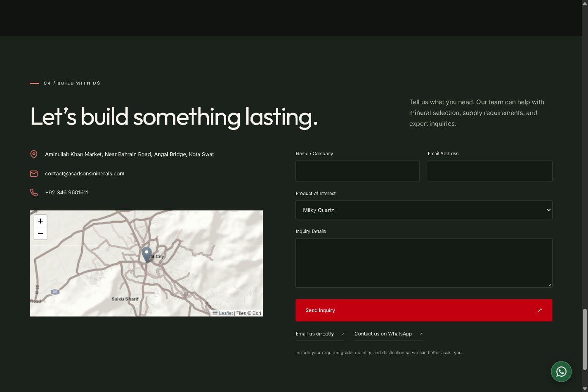This screenshot has height=392, width=588.
Task: Click the location pin icon beside address
Action: [34, 154]
